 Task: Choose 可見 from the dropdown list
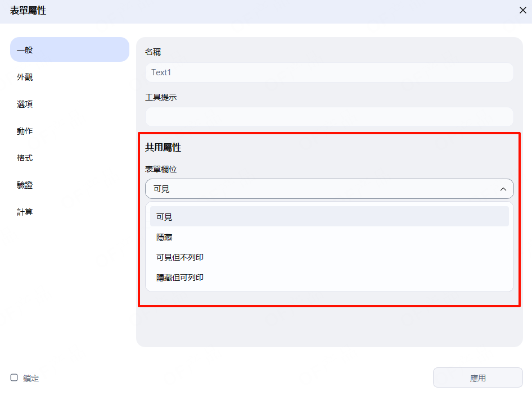(329, 216)
